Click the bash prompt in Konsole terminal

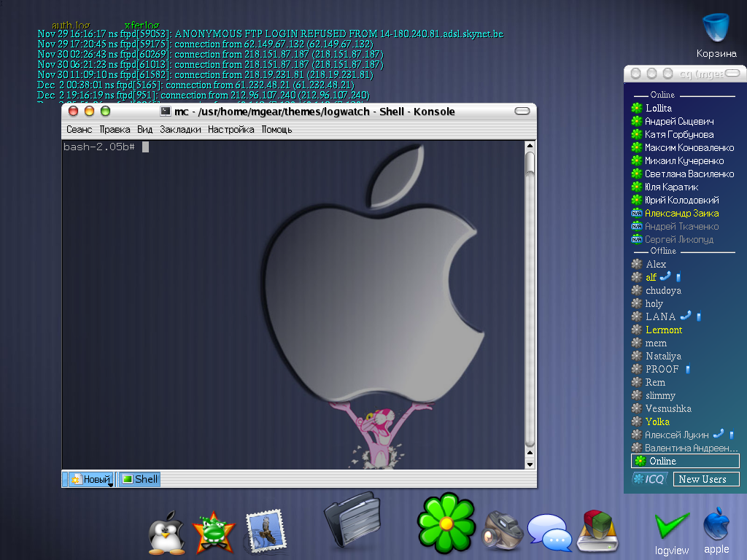[99, 147]
